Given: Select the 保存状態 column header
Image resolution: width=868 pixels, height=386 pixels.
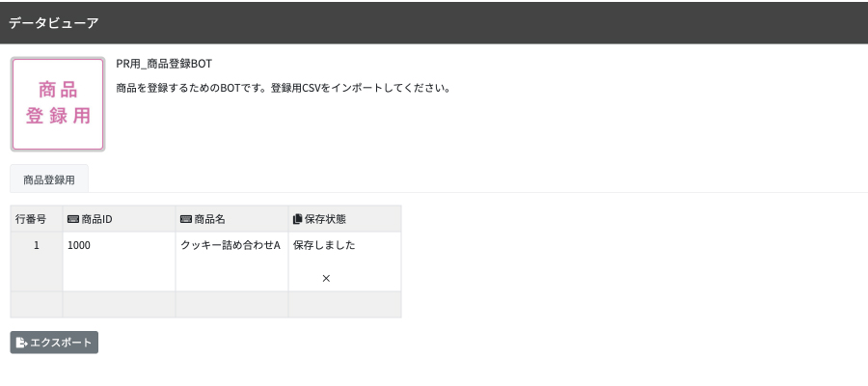Looking at the screenshot, I should click(345, 219).
